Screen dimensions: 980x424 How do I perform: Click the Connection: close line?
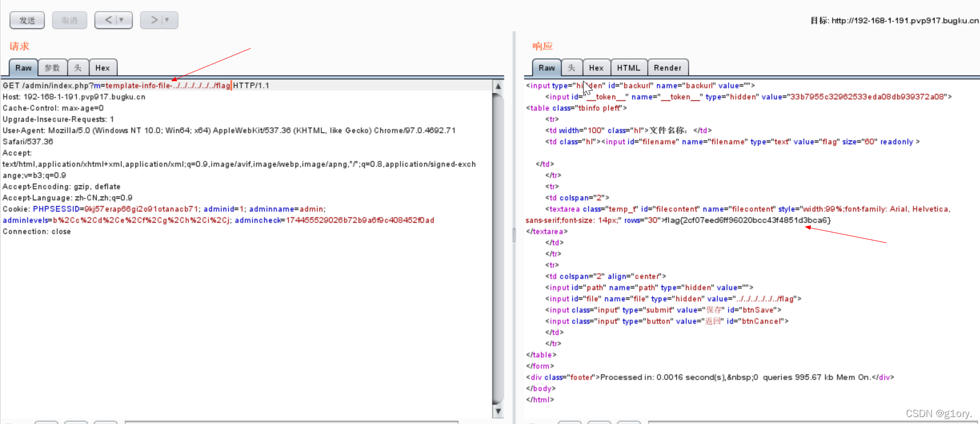pyautogui.click(x=37, y=231)
